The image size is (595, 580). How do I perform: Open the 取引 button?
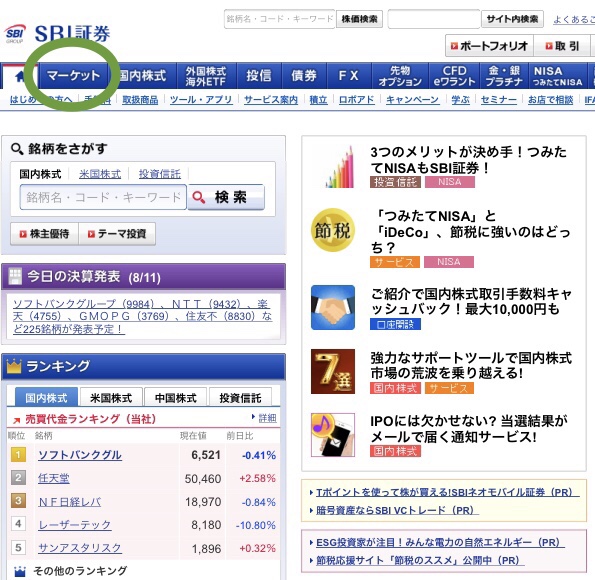[562, 46]
